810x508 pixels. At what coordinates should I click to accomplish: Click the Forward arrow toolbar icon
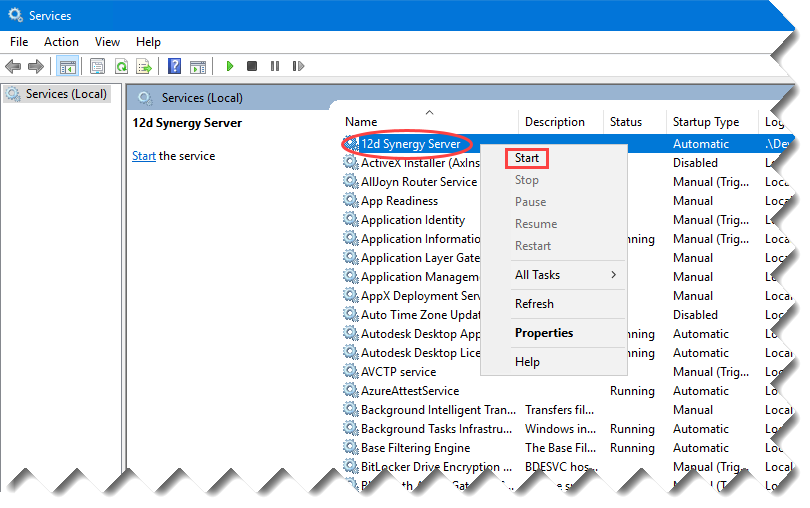(36, 66)
